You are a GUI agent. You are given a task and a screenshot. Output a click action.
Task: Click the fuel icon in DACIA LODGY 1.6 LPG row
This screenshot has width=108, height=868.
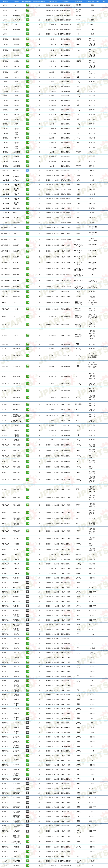pos(28,61)
